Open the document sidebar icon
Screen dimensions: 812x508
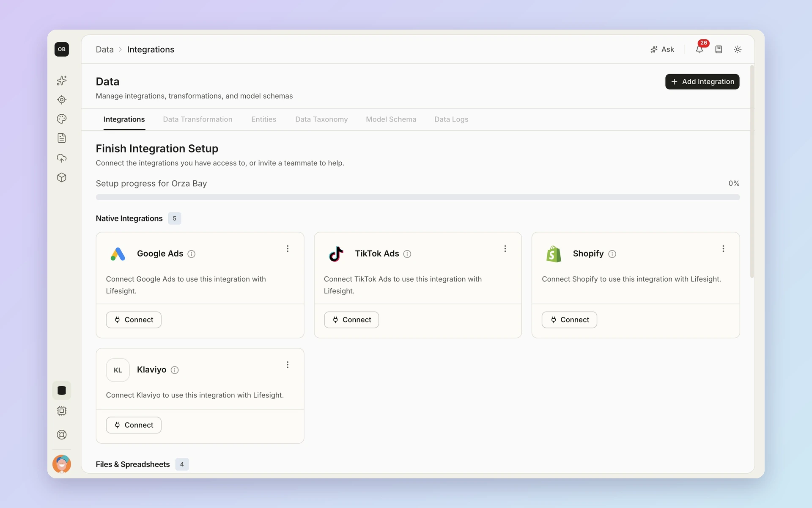(62, 138)
